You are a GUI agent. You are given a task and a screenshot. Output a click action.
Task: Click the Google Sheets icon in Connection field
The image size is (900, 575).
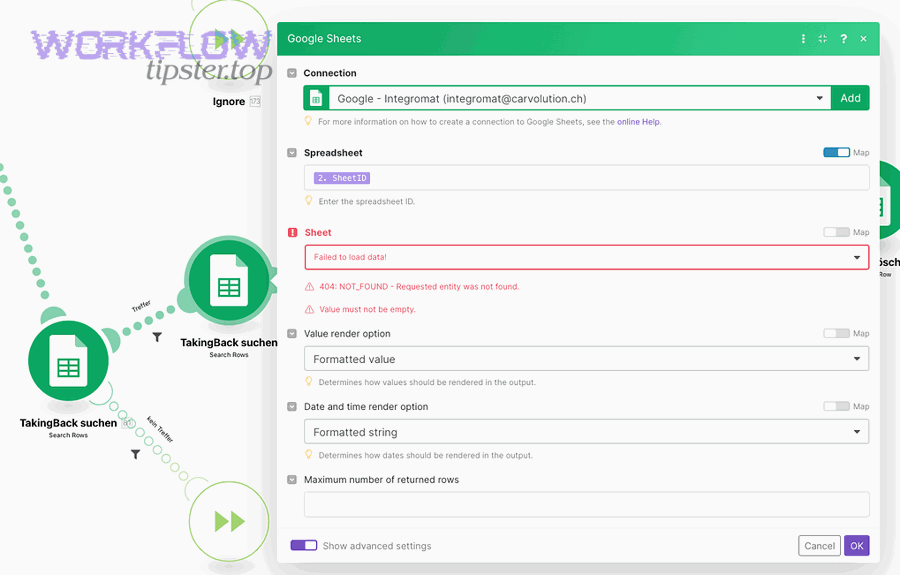click(316, 98)
